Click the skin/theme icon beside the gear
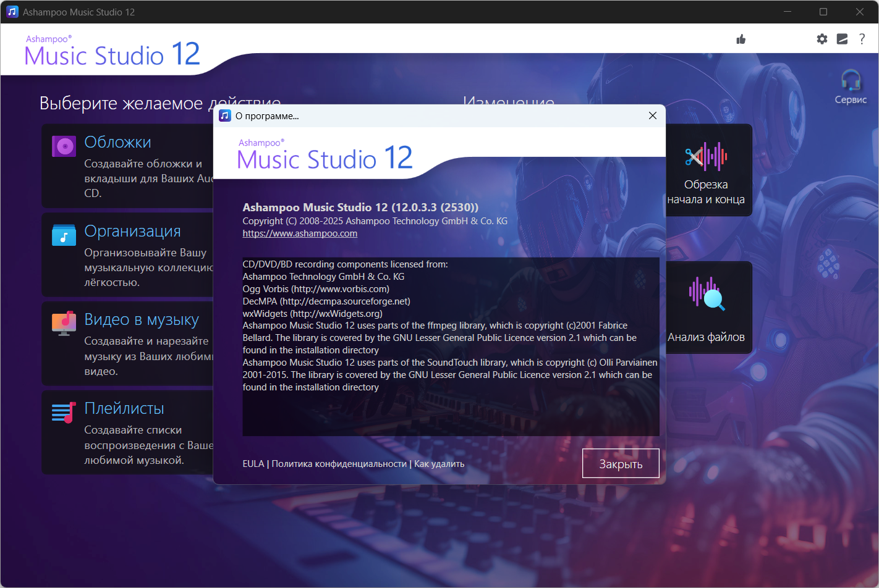 [x=842, y=39]
